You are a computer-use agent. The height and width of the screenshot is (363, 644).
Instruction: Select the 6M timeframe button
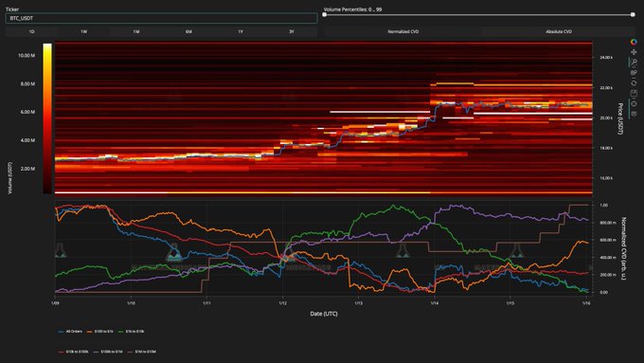[x=188, y=31]
